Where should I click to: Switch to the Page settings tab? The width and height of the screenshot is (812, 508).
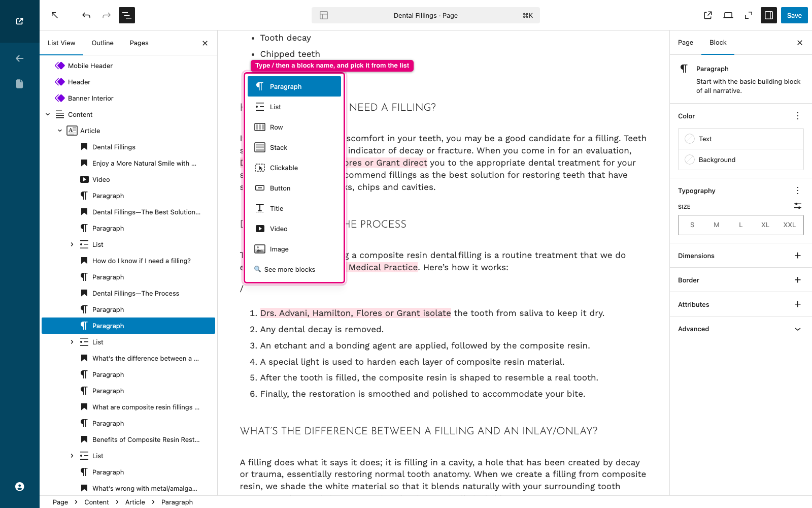pos(686,43)
